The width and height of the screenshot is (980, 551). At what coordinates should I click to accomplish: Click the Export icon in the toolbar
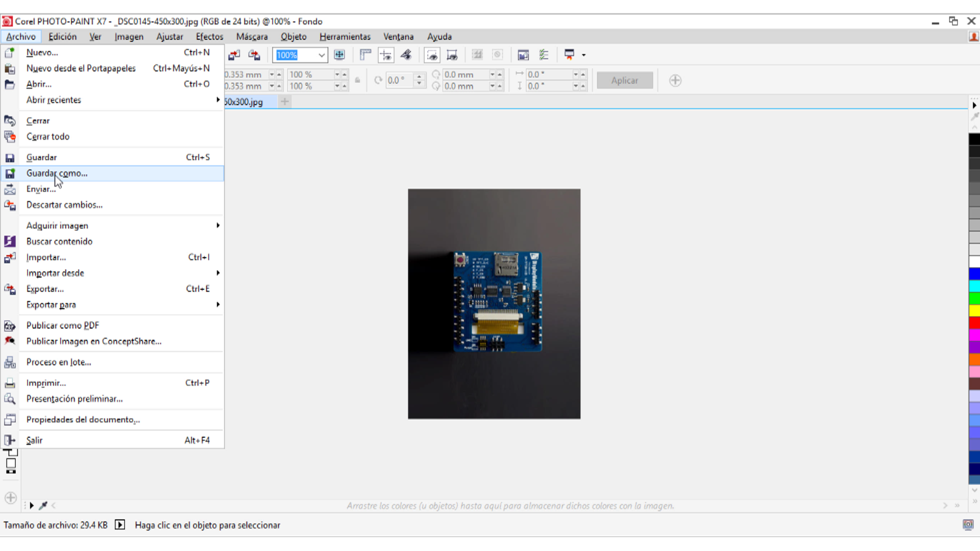tap(254, 55)
